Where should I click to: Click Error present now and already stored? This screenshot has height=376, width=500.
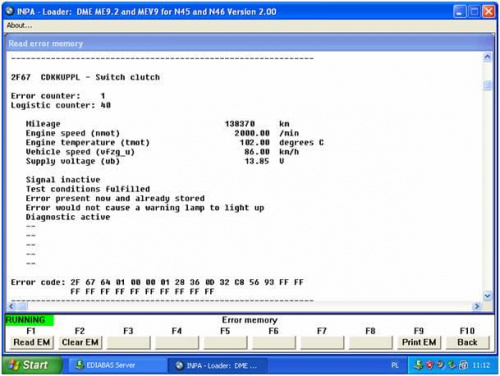(115, 198)
